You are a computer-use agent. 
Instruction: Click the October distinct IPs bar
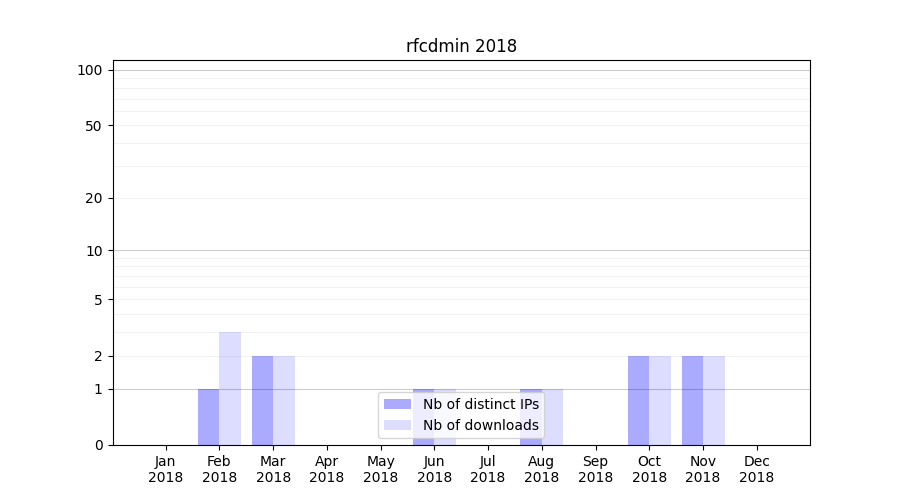(638, 400)
